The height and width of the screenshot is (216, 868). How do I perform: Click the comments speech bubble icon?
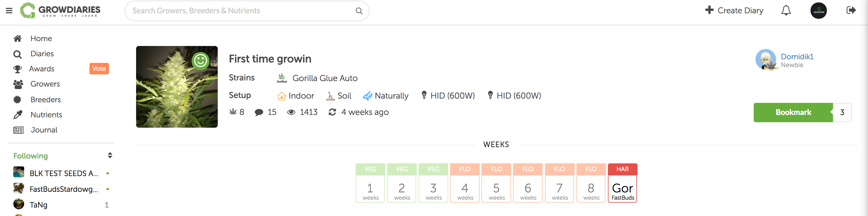tap(259, 112)
